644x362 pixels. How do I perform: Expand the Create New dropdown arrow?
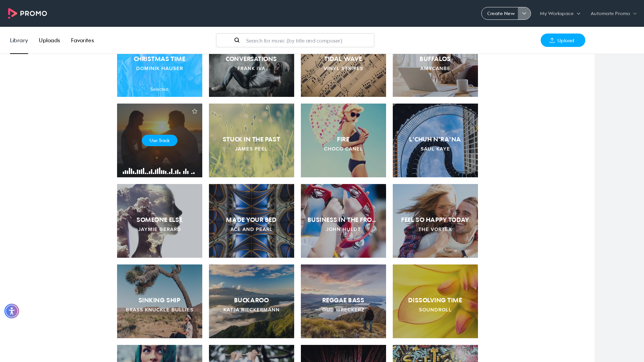pos(524,13)
